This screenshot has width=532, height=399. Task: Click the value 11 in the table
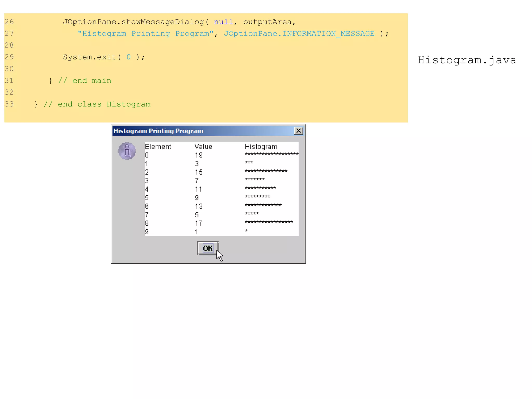pyautogui.click(x=198, y=189)
